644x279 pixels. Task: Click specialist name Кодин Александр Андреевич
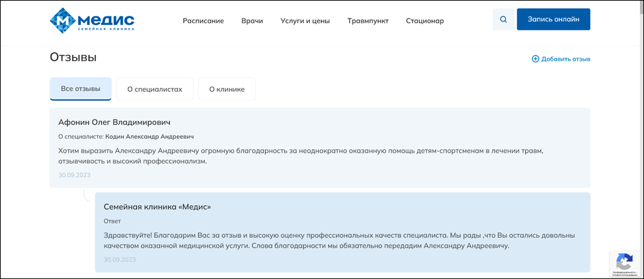pyautogui.click(x=149, y=136)
